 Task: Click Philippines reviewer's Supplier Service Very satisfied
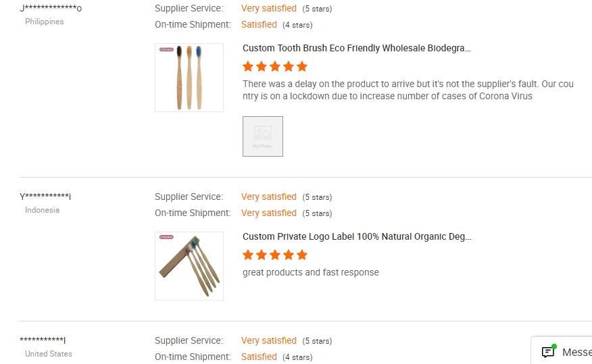click(x=269, y=9)
